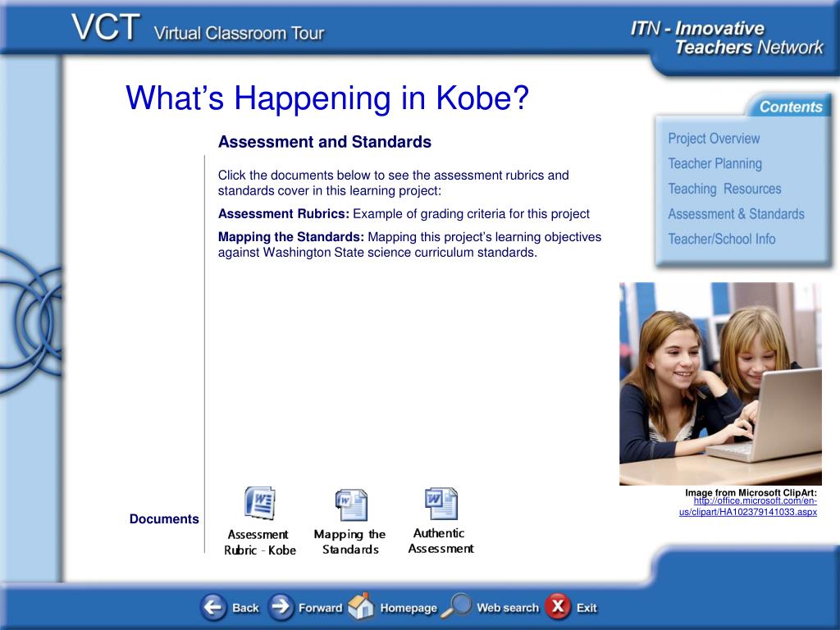
Task: Open the Authentic Assessment document icon
Action: pyautogui.click(x=441, y=503)
